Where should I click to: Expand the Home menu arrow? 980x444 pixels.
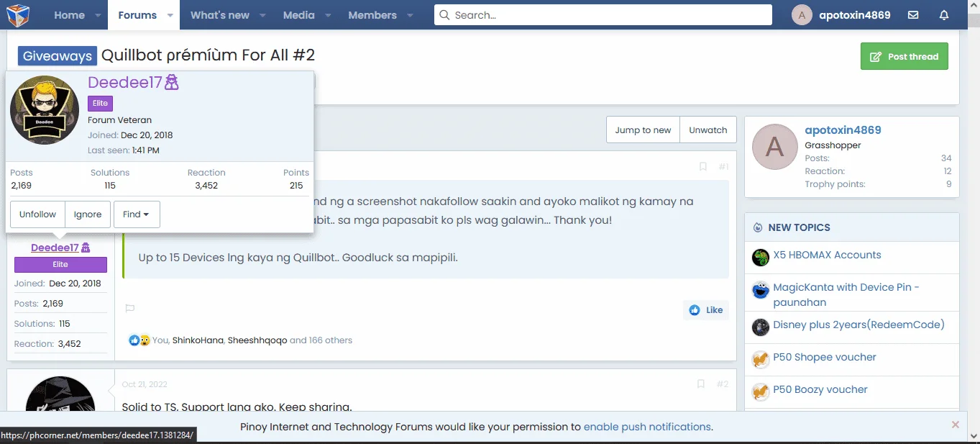tap(98, 15)
